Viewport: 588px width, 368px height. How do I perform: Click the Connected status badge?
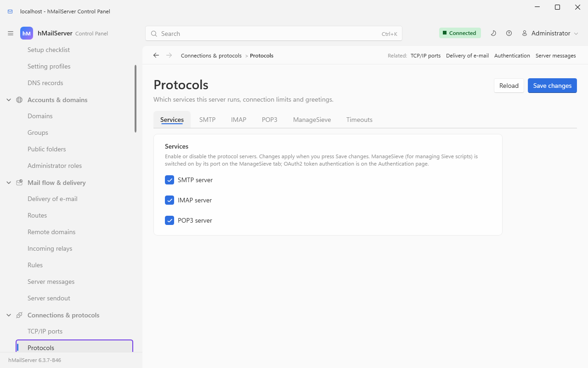click(x=460, y=33)
